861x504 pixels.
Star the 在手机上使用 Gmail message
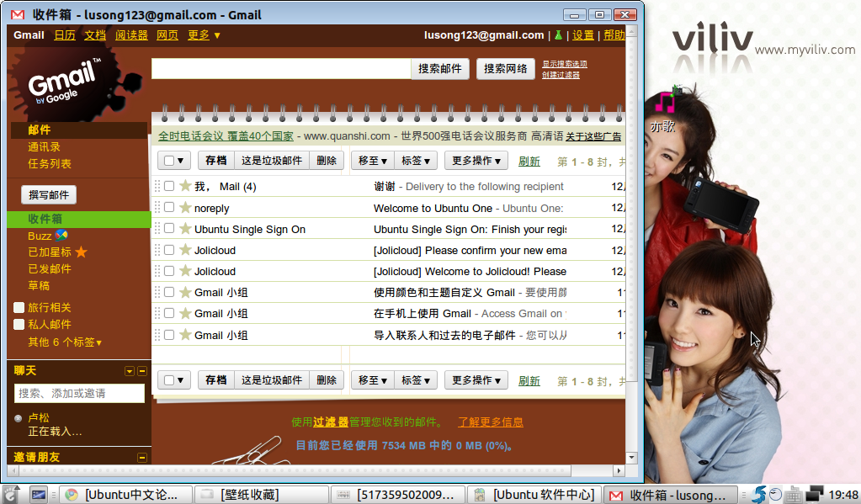point(186,313)
